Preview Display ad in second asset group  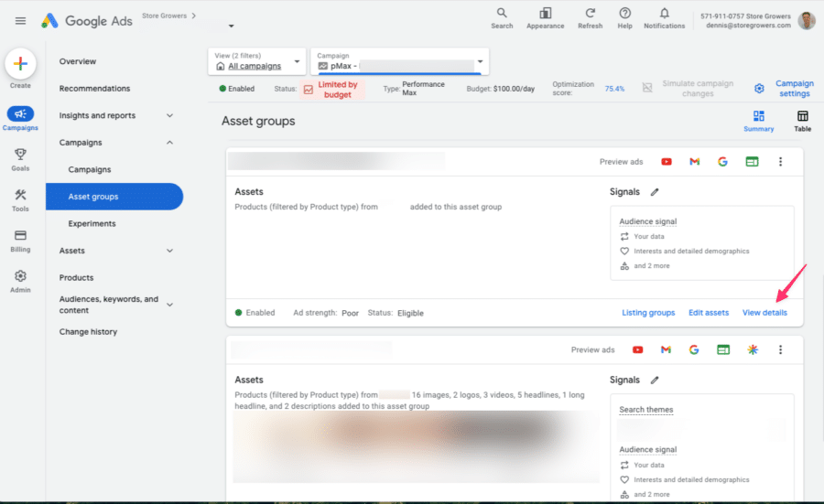pos(723,349)
